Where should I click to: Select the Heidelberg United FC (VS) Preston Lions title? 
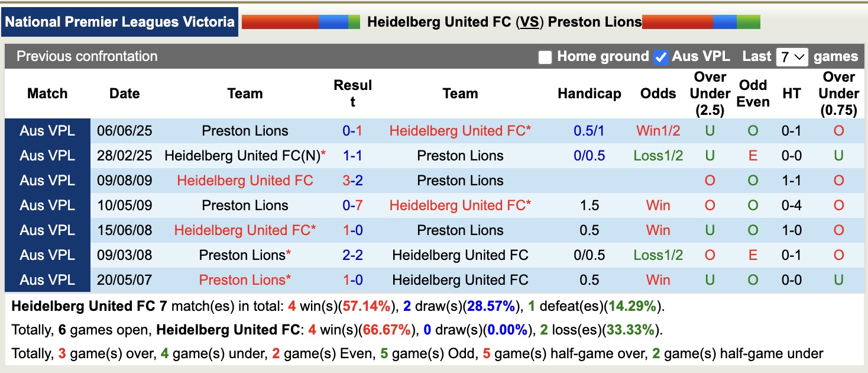tap(503, 21)
